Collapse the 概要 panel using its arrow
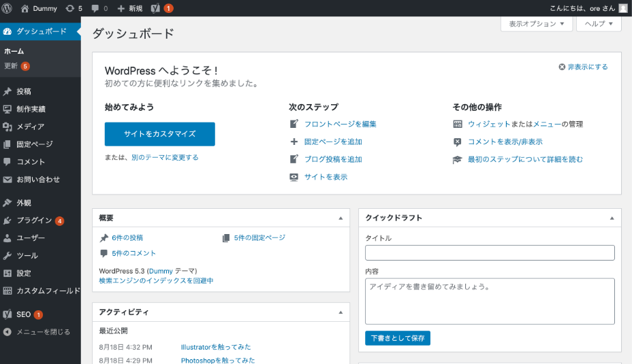Image resolution: width=632 pixels, height=364 pixels. 341,218
